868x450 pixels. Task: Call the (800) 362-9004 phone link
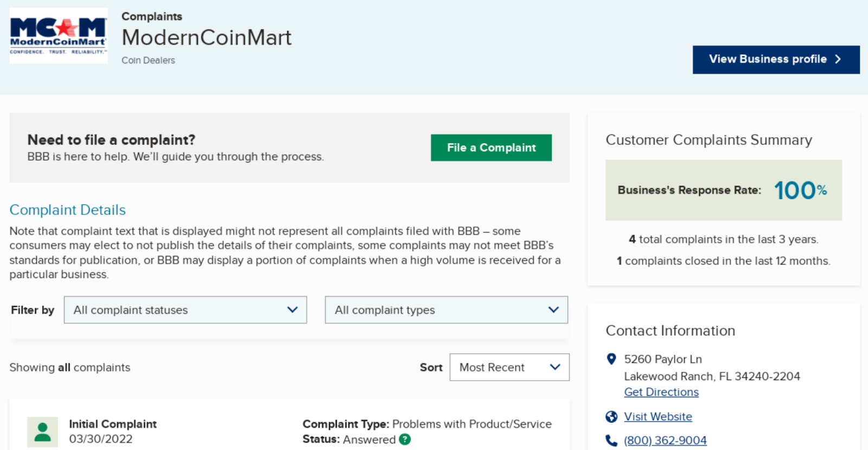tap(665, 440)
